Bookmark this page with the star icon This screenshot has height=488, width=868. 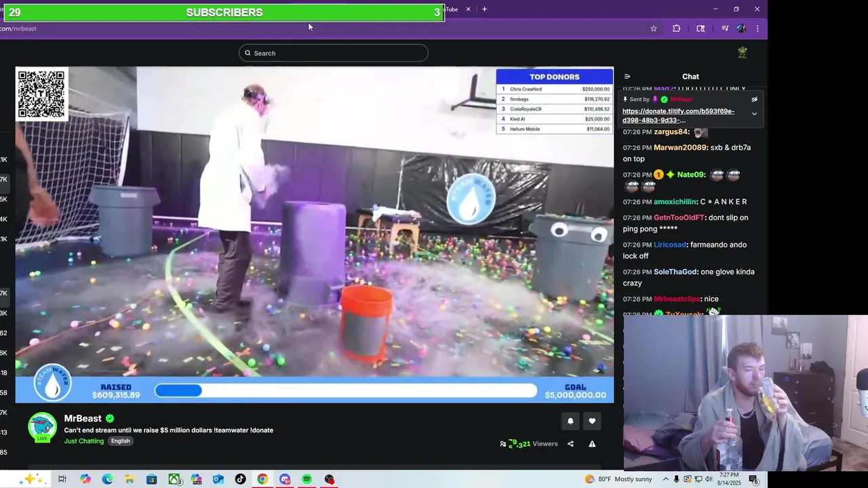(654, 28)
